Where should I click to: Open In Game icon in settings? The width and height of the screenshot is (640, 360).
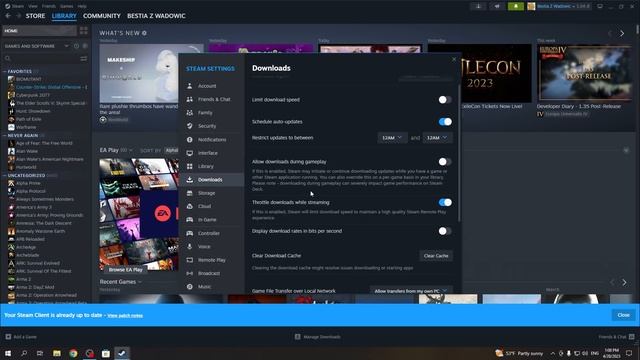pos(189,220)
